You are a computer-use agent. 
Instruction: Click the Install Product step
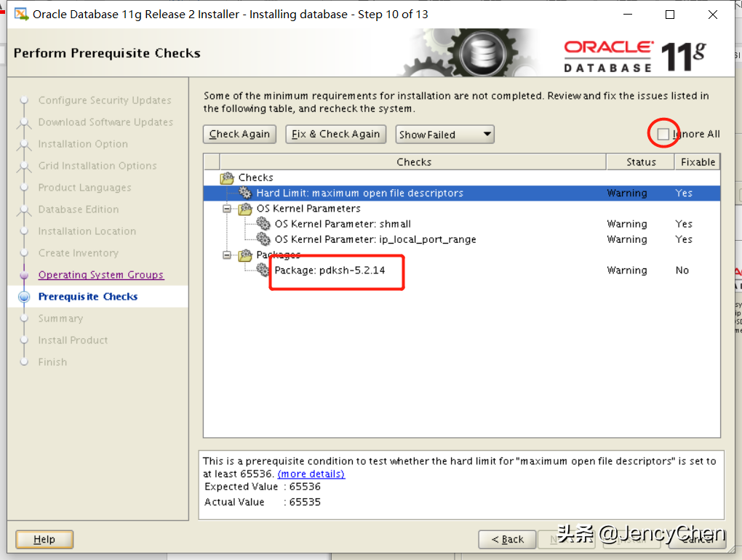click(x=73, y=340)
